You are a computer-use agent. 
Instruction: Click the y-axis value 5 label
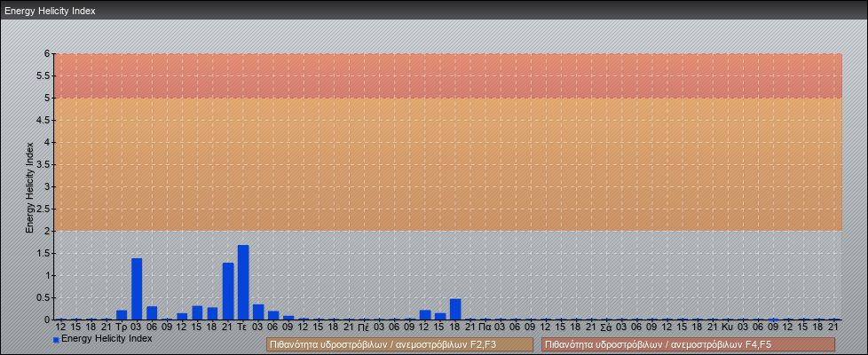tap(47, 98)
